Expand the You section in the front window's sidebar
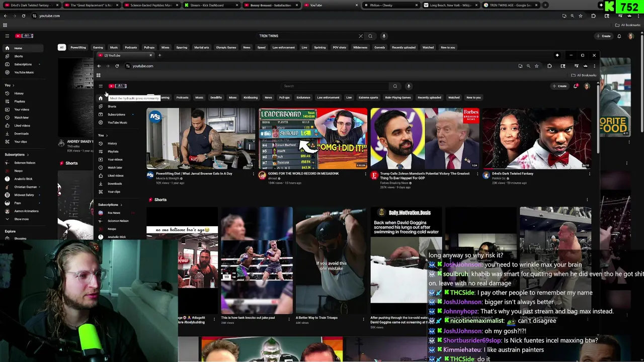This screenshot has height=362, width=644. click(x=103, y=135)
